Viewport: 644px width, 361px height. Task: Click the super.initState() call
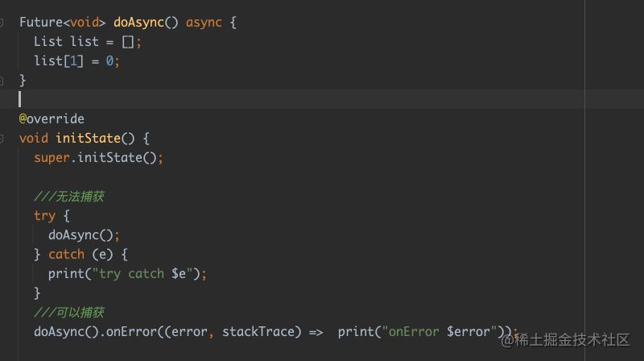98,158
